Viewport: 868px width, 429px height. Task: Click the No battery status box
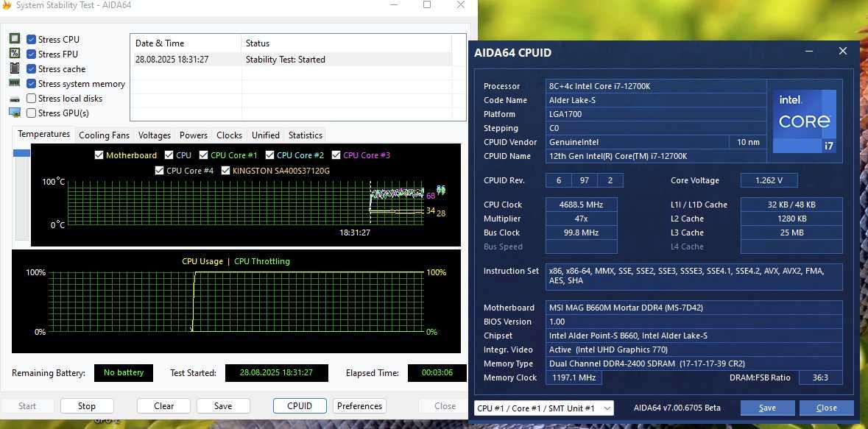[124, 372]
